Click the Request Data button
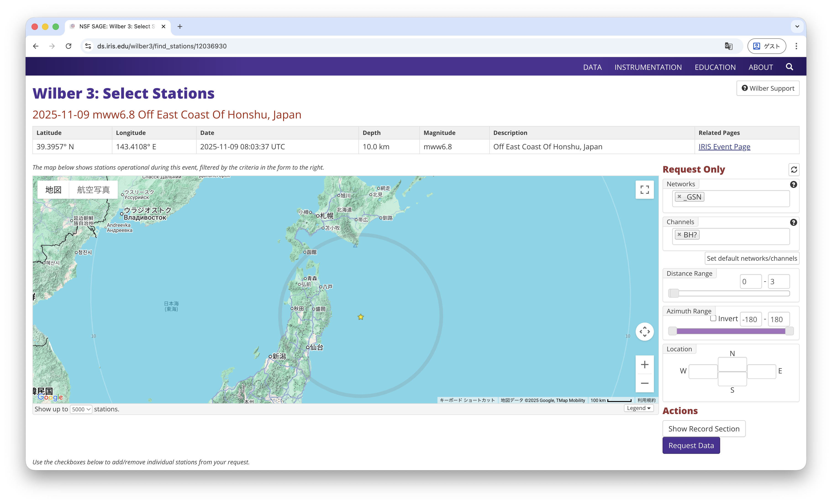 (691, 445)
